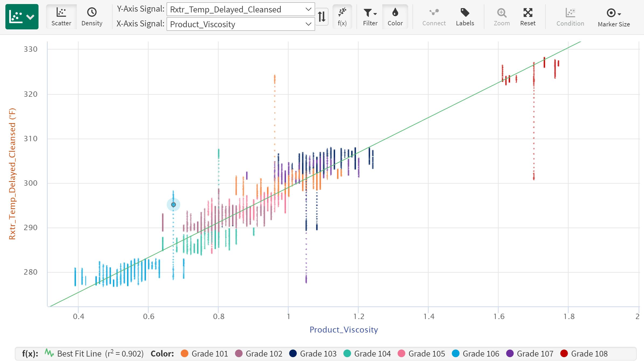Open the Y-Axis Signal dropdown
Image resolution: width=644 pixels, height=363 pixels.
(x=240, y=9)
